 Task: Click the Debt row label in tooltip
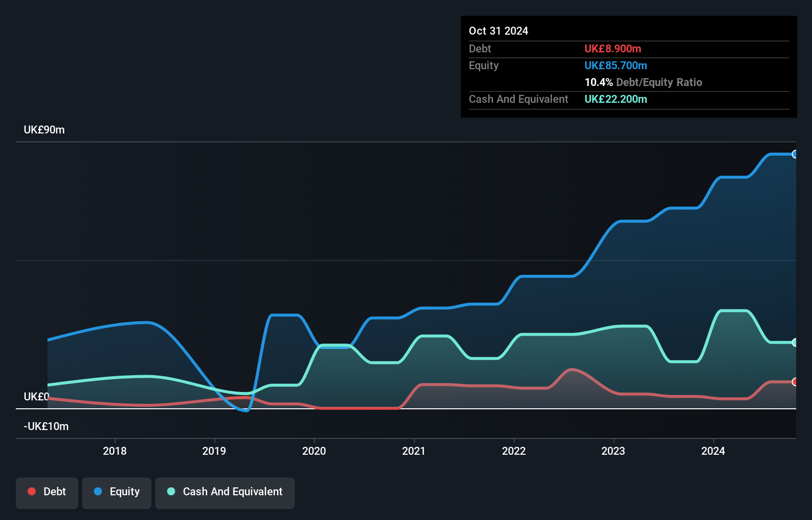[480, 48]
